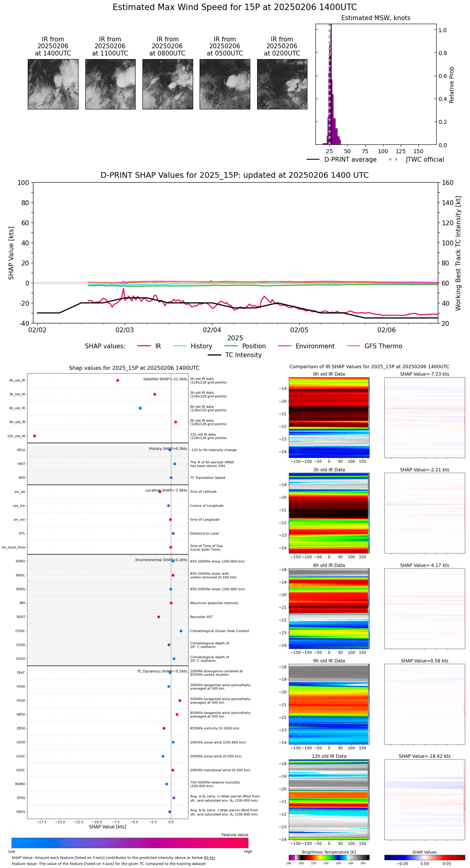Click the 02/04 tick on time axis

(212, 330)
